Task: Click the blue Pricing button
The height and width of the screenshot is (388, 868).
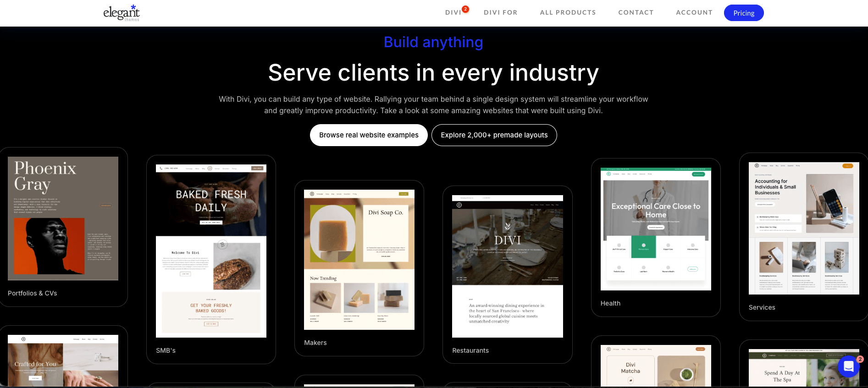Action: [x=744, y=13]
